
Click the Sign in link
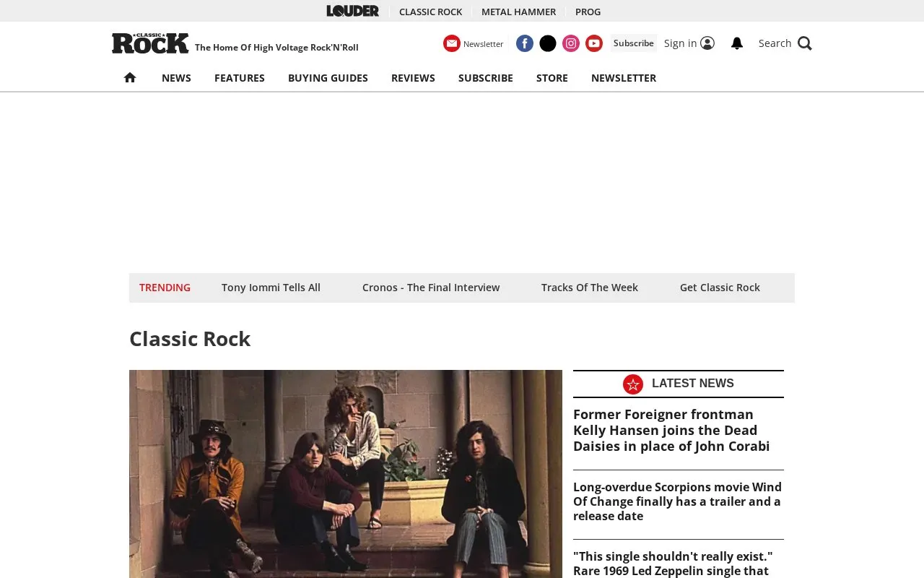[680, 43]
